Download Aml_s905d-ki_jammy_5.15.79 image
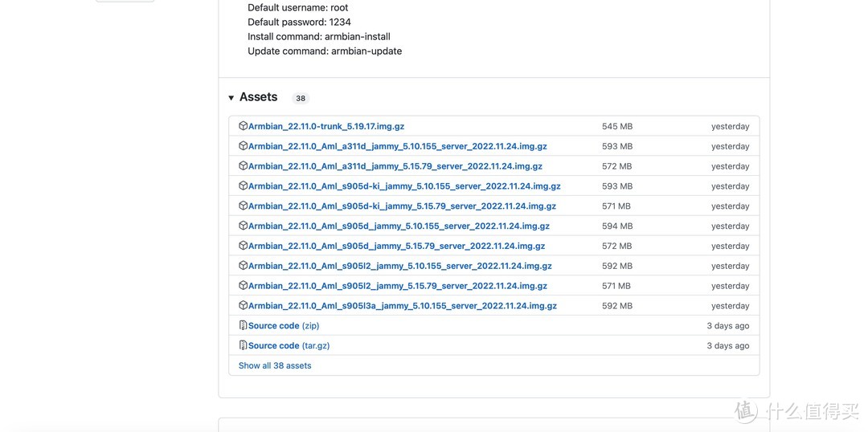Image resolution: width=868 pixels, height=432 pixels. 402,206
